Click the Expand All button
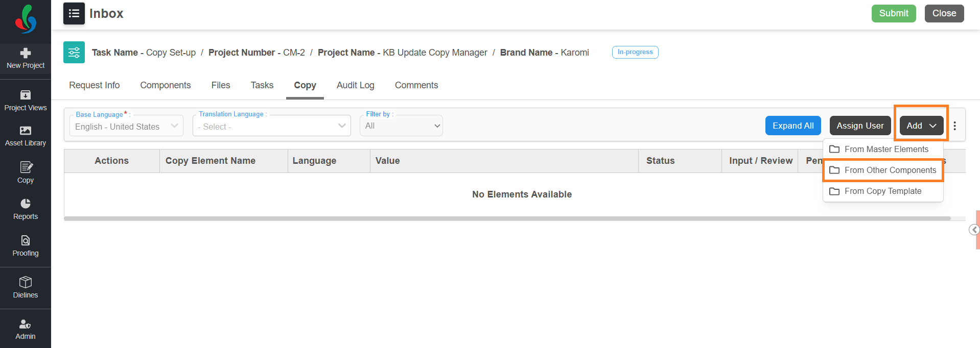The width and height of the screenshot is (980, 348). [792, 126]
